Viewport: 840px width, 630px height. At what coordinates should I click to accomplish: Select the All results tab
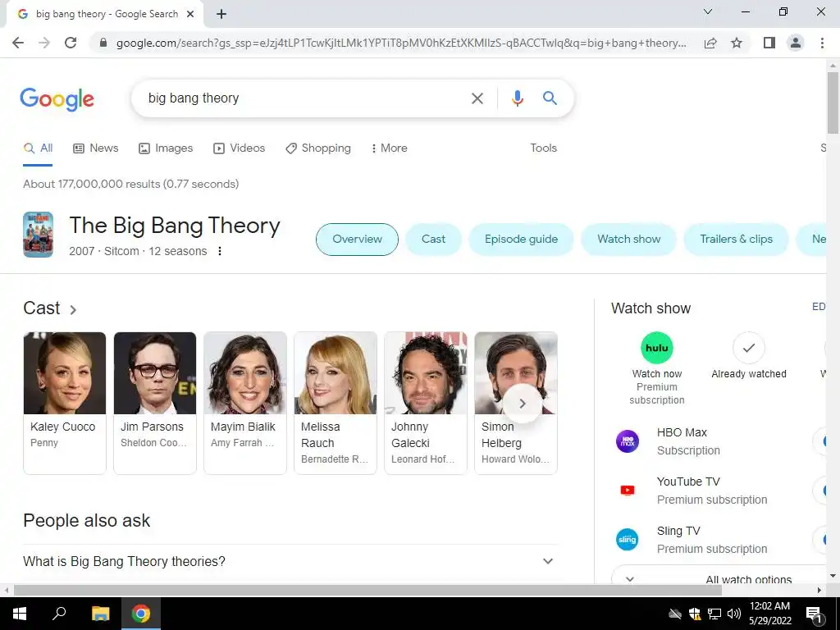(x=38, y=148)
